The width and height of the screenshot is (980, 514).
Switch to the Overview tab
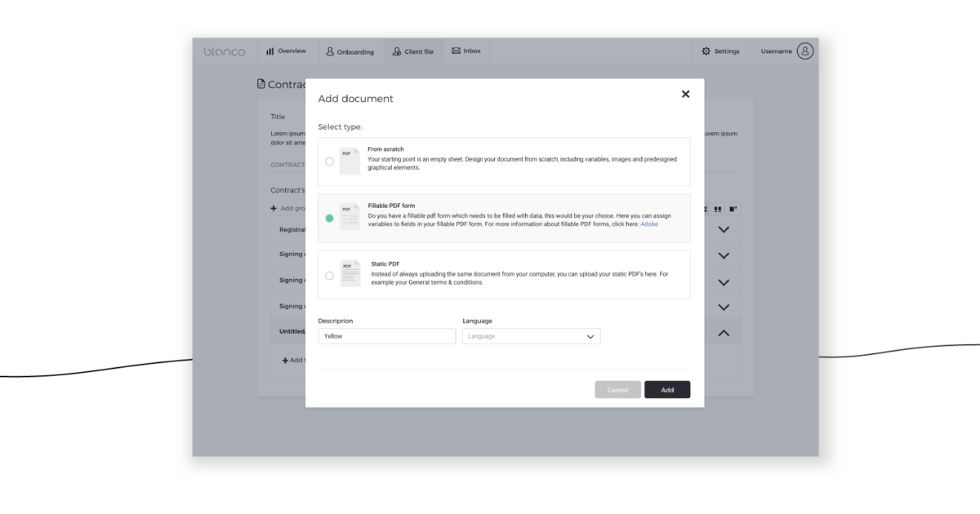[x=287, y=51]
